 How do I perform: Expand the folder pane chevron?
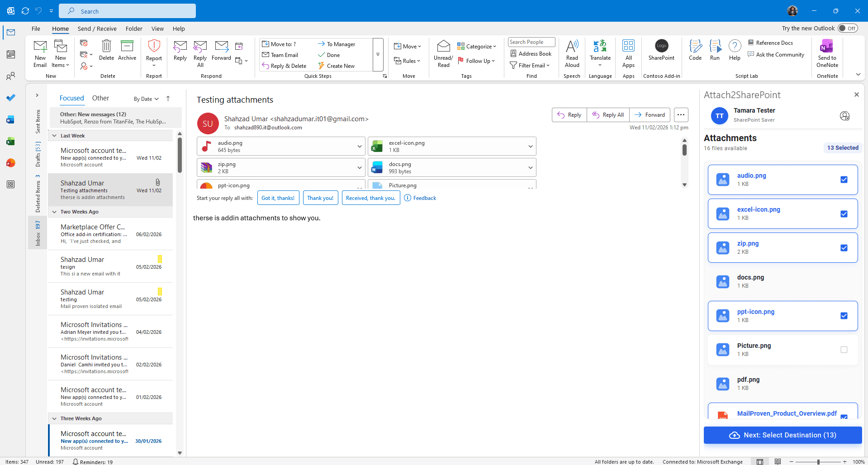click(37, 95)
